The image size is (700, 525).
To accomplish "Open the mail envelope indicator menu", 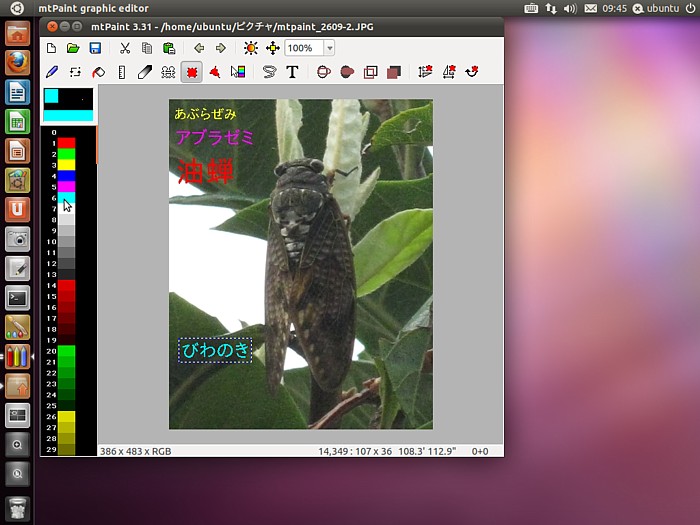I will [591, 8].
